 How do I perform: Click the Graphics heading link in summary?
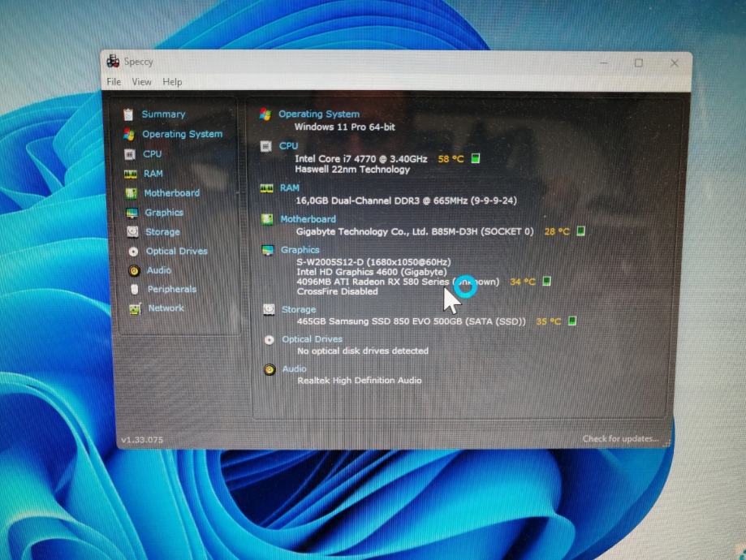tap(300, 250)
